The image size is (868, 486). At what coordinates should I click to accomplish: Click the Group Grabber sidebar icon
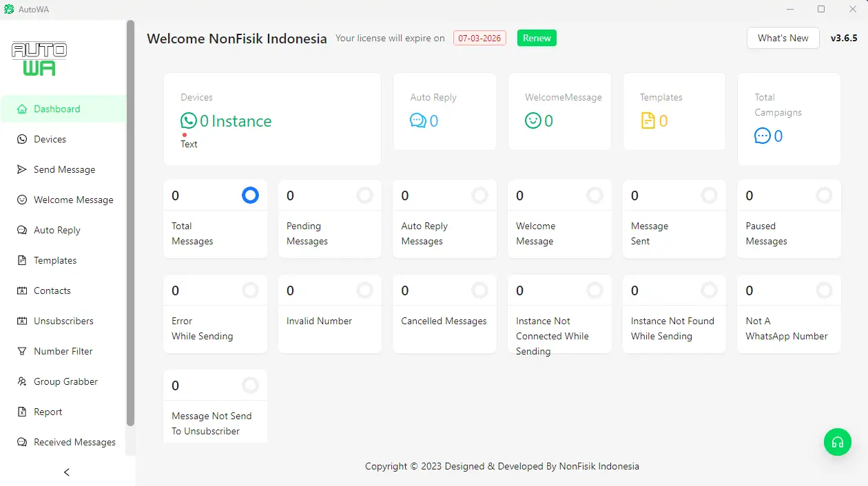[x=22, y=381]
